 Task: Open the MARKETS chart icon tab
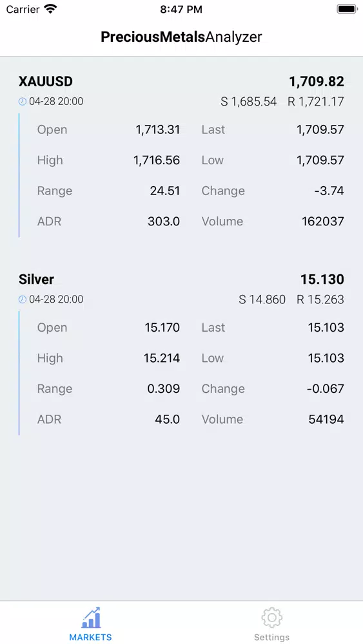(x=91, y=618)
